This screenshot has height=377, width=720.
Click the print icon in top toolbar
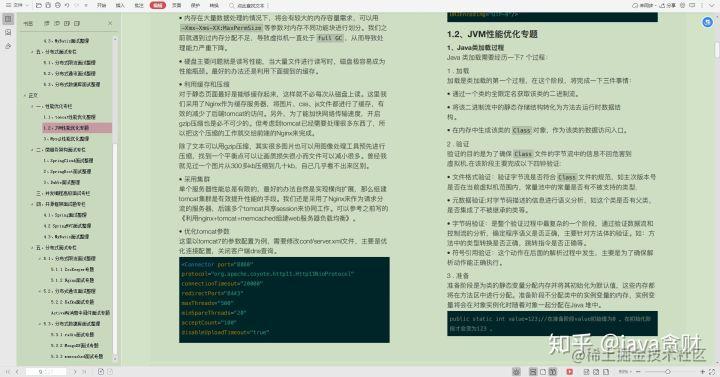(x=58, y=5)
